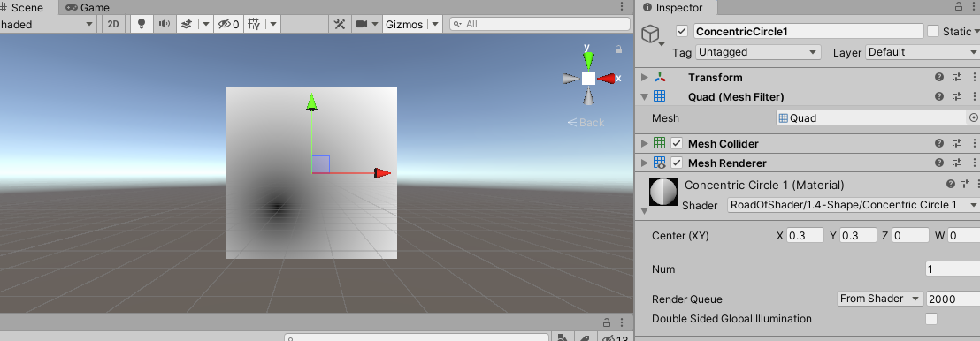Screen dimensions: 980x341
Task: Disable the ConcentricCircle1 active checkbox
Action: tap(683, 31)
